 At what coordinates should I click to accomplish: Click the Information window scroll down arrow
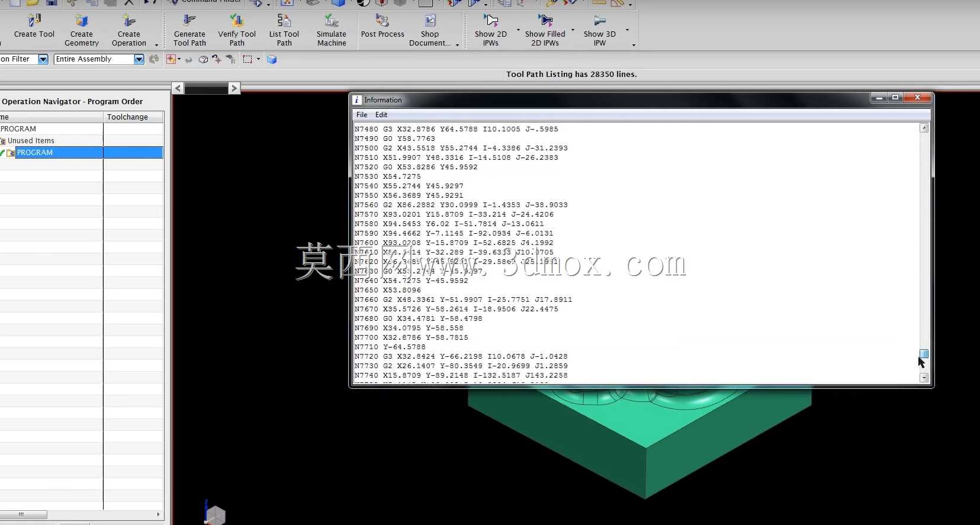point(924,378)
